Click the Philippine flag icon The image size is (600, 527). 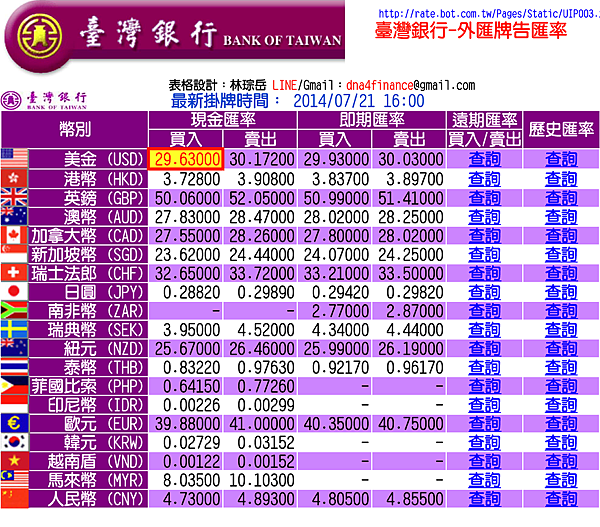(14, 386)
